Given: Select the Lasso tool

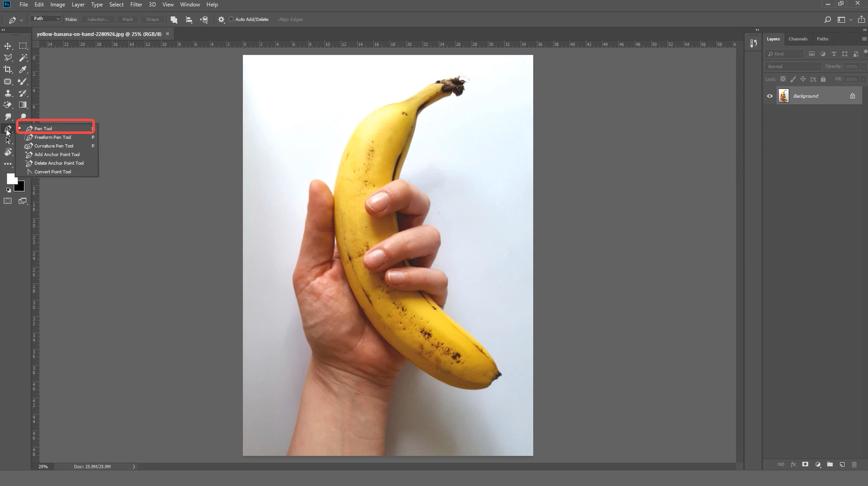Looking at the screenshot, I should click(8, 57).
